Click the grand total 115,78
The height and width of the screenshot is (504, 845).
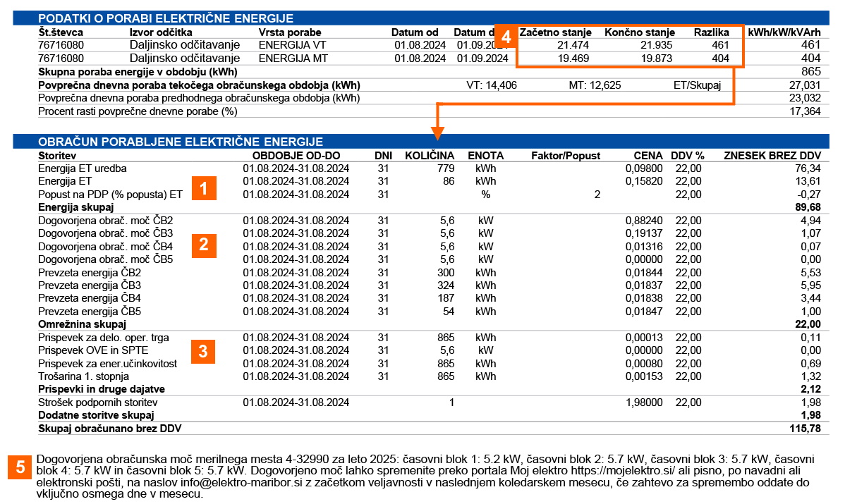pos(805,429)
